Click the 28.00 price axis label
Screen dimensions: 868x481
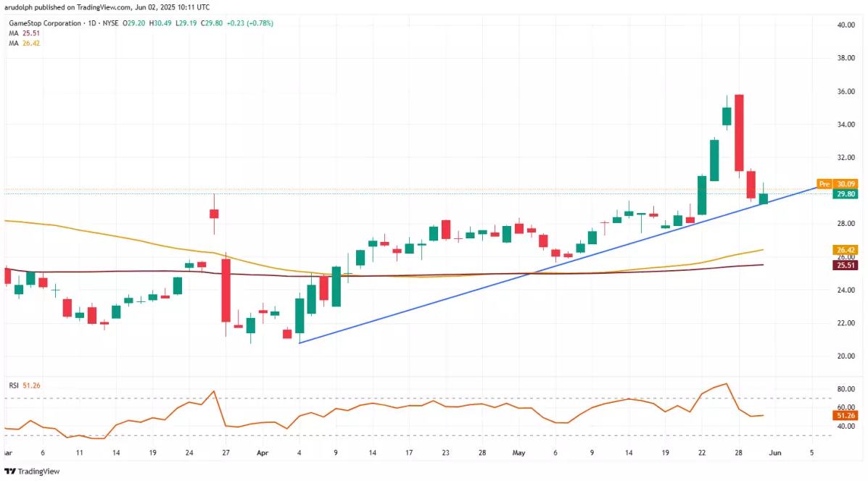(x=846, y=224)
